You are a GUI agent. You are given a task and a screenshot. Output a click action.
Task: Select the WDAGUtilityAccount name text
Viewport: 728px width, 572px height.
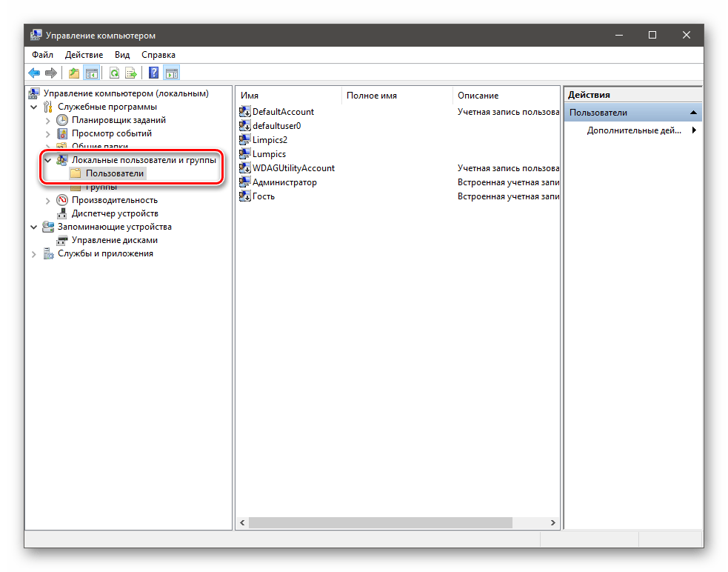coord(293,167)
